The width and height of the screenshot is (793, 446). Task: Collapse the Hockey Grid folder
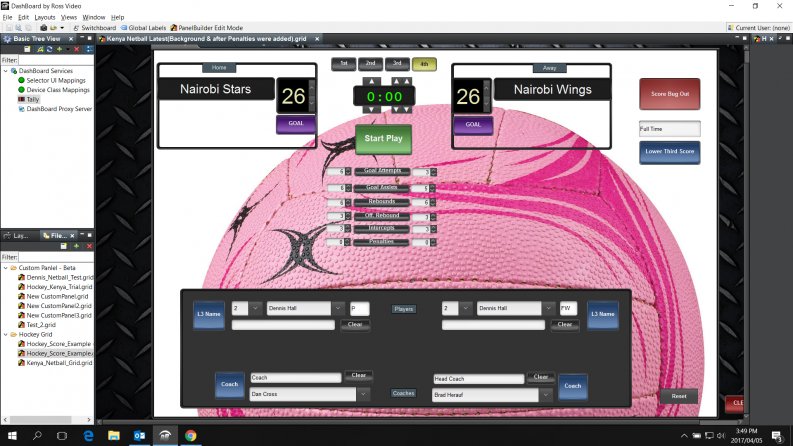[x=6, y=335]
